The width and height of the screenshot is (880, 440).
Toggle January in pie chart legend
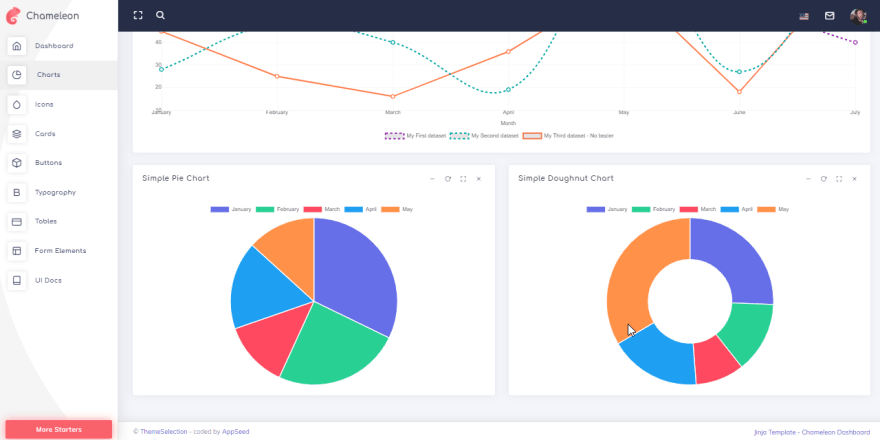231,209
